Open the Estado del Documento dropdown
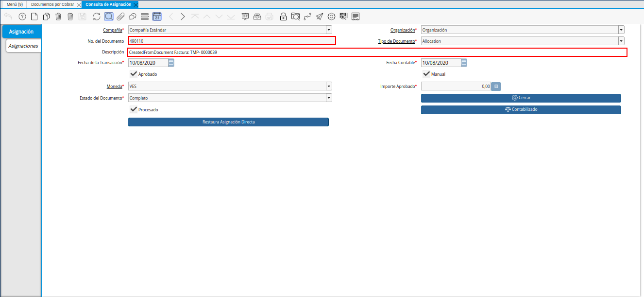This screenshot has height=297, width=644. (x=329, y=98)
